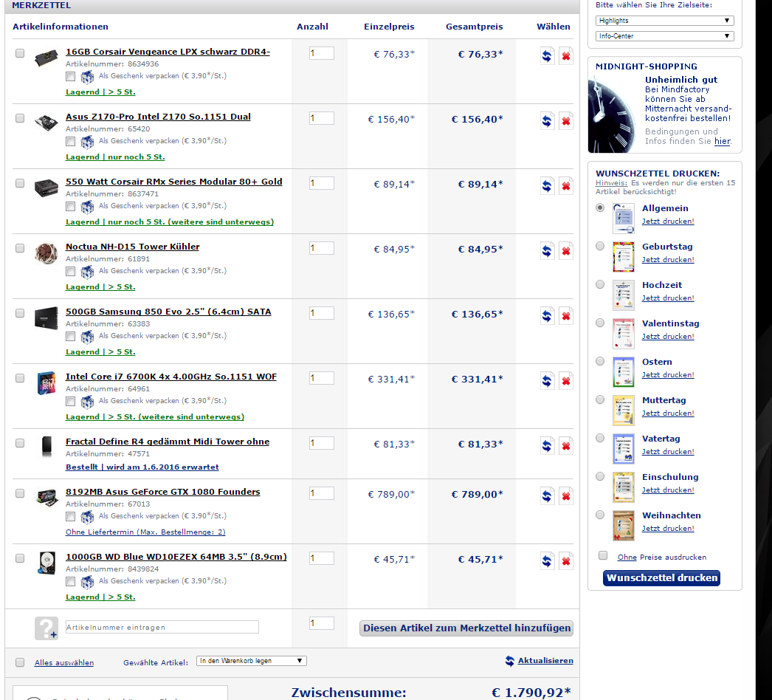
Task: Click the update arrows for the GTX 1080 Founders
Action: [x=547, y=496]
